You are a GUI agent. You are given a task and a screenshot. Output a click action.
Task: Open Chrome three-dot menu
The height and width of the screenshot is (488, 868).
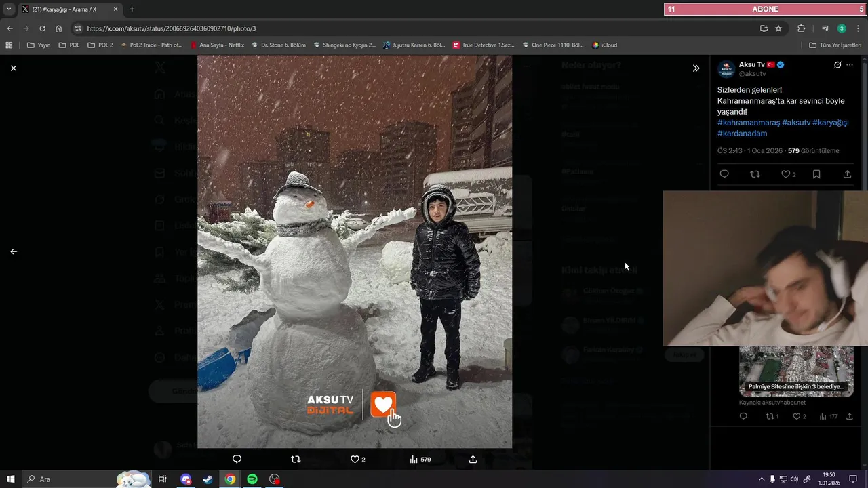[x=859, y=28]
